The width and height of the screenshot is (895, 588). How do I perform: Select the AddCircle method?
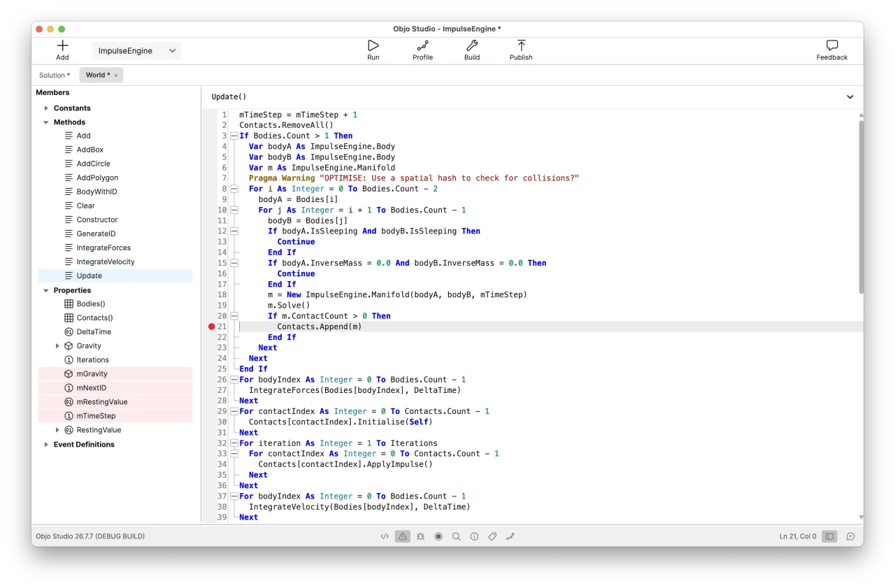point(115,164)
